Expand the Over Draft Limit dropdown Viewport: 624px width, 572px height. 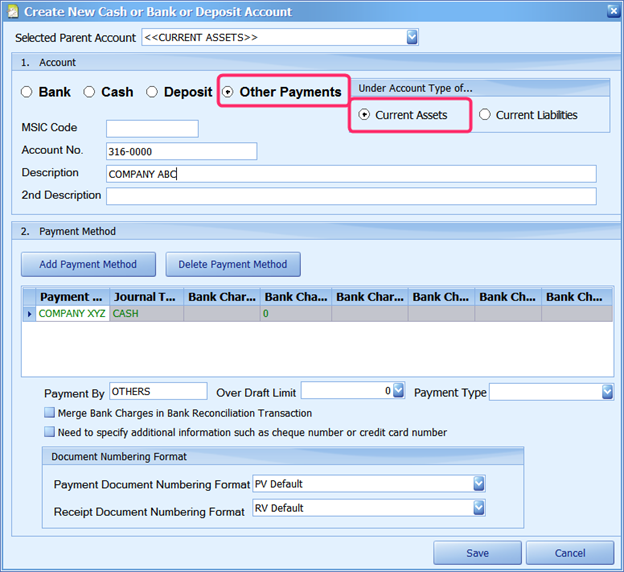click(398, 391)
